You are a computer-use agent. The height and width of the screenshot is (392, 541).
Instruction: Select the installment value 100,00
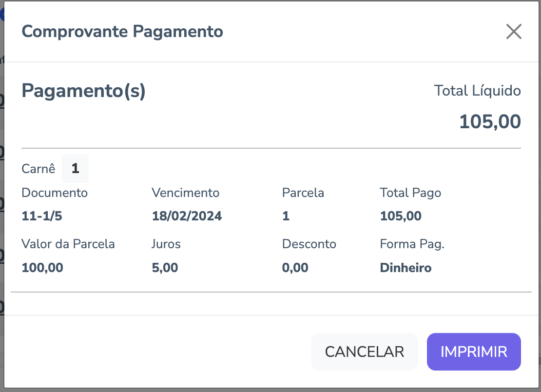pos(42,268)
